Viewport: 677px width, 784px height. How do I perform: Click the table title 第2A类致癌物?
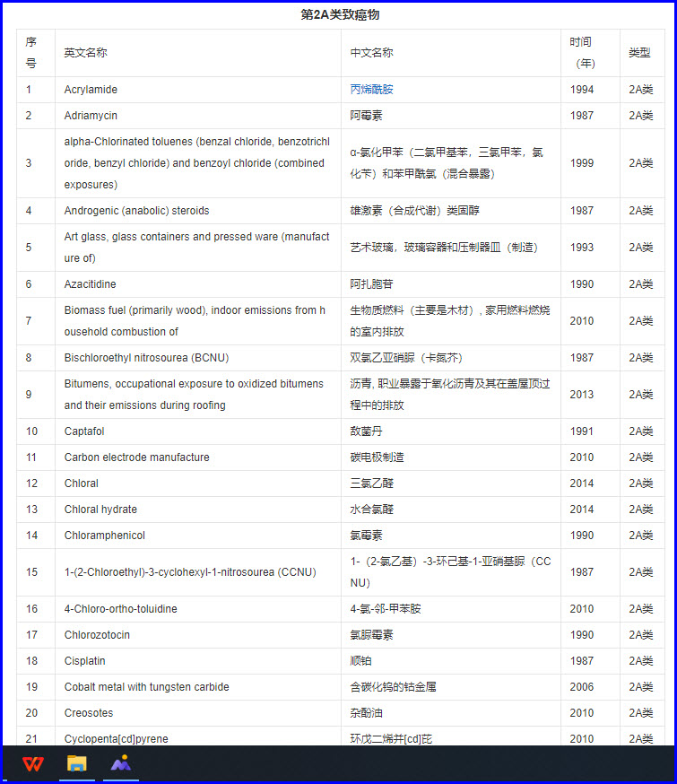click(x=340, y=15)
